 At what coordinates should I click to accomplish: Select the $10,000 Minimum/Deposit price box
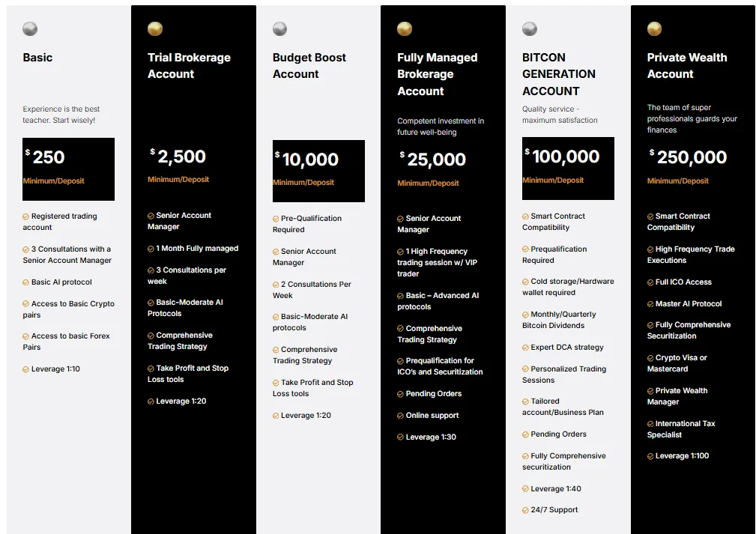318,171
